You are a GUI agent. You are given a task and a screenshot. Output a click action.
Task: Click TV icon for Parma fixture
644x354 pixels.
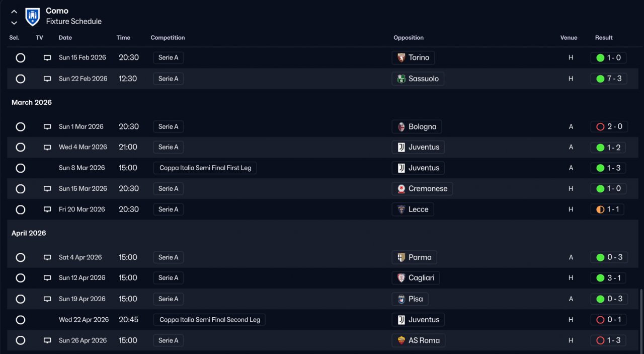click(x=47, y=257)
